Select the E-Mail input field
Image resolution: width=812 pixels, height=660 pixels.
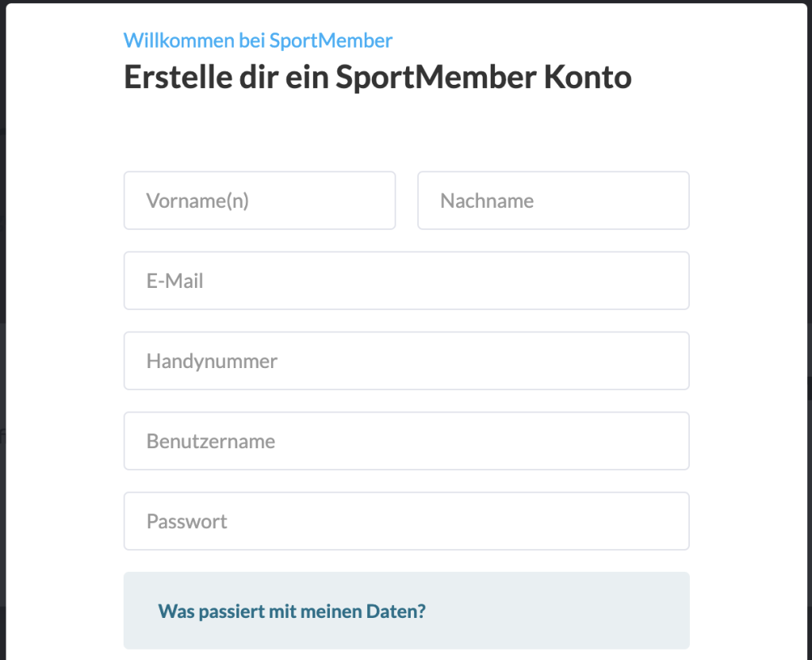click(406, 281)
